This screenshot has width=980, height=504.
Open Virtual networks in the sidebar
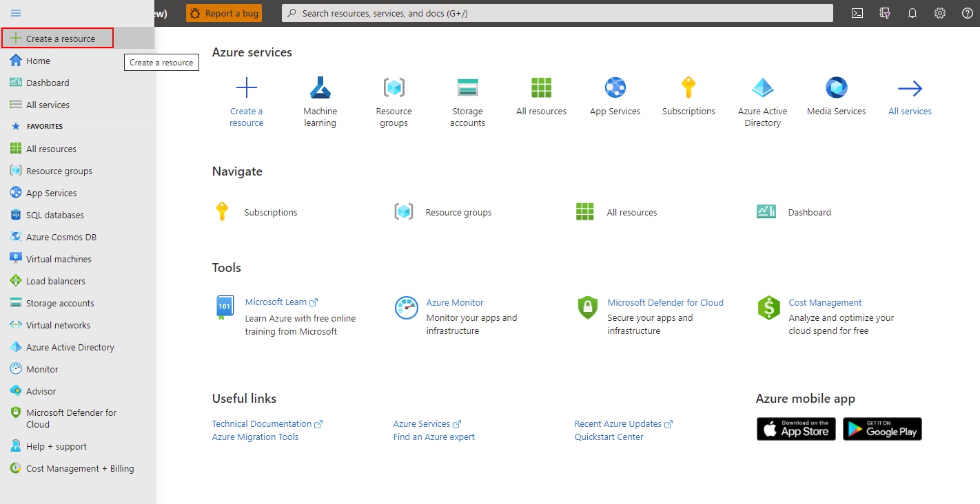click(77, 325)
